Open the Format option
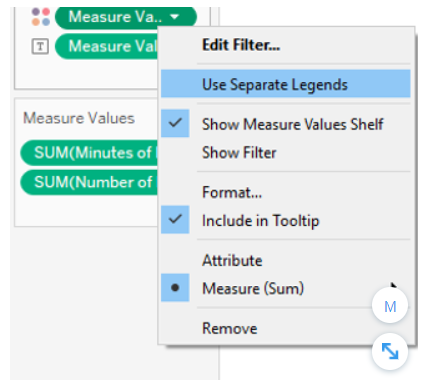The width and height of the screenshot is (447, 383). (232, 192)
